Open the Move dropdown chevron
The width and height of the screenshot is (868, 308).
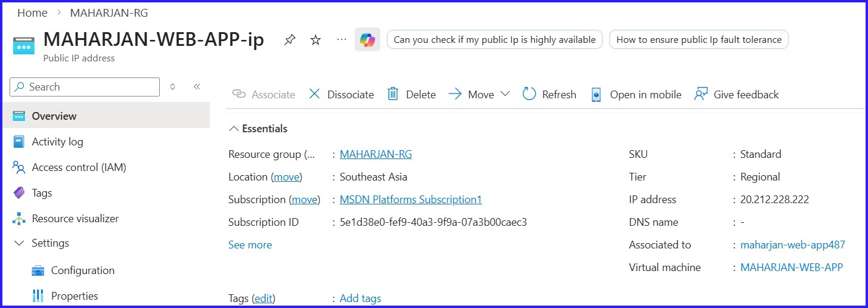tap(505, 94)
